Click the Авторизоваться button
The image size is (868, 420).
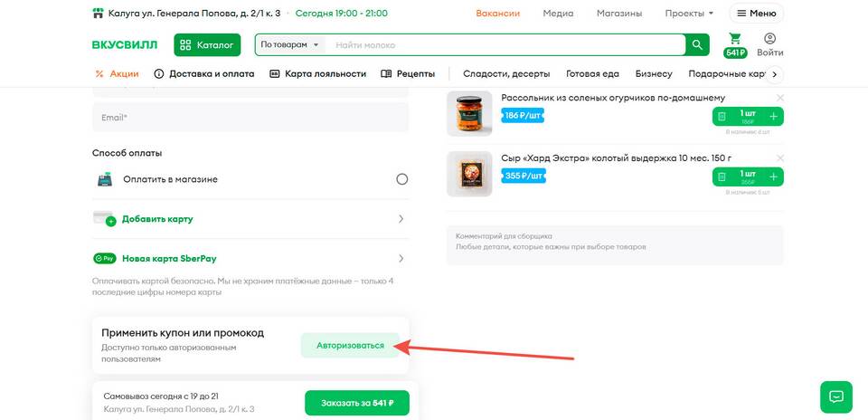(350, 345)
